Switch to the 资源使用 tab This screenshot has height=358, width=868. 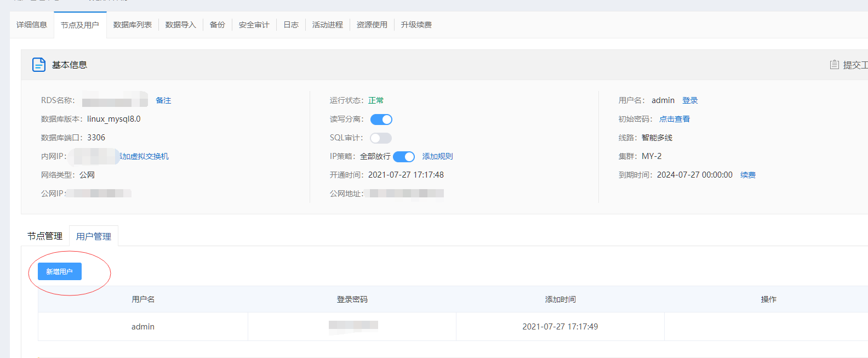point(372,25)
